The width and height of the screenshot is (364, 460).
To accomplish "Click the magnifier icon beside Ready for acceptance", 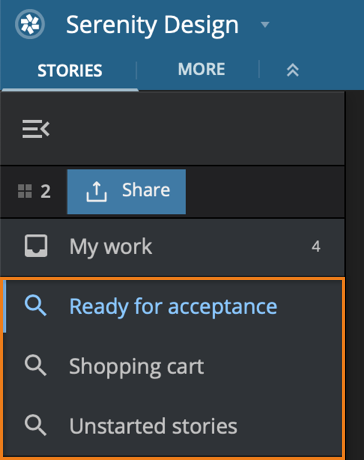I will 35,306.
